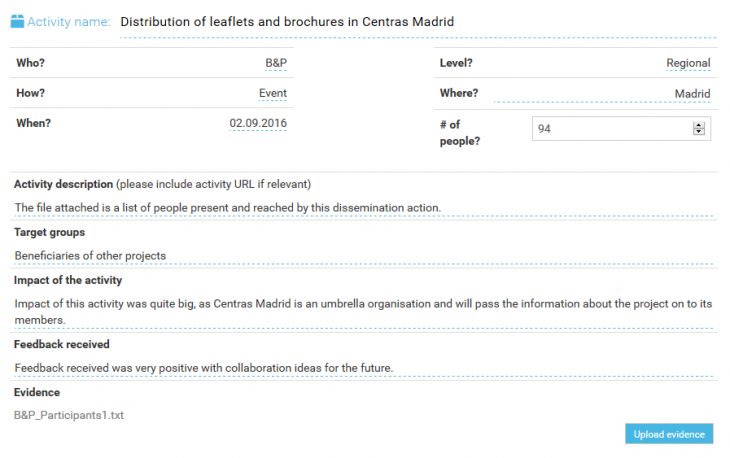Click the Upload evidence button

669,434
